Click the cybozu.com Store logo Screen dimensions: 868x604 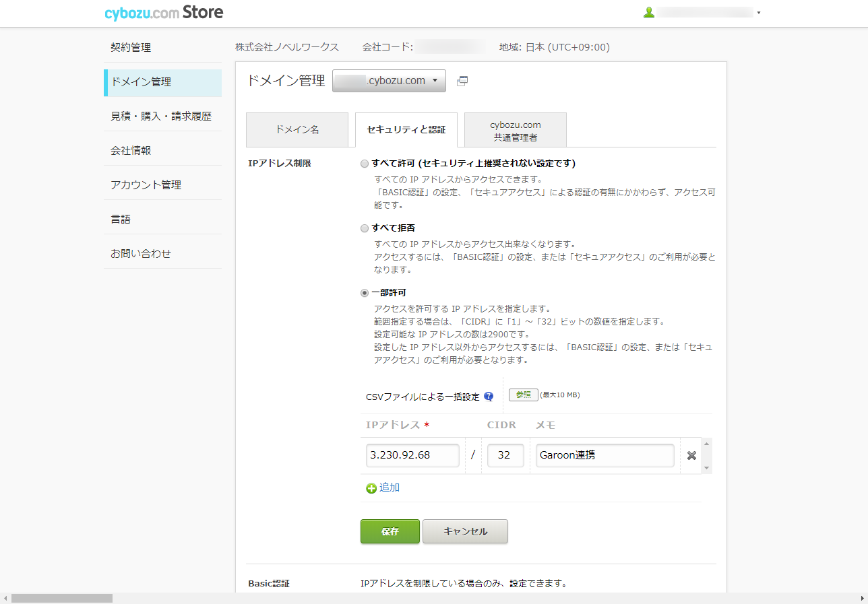pyautogui.click(x=164, y=13)
